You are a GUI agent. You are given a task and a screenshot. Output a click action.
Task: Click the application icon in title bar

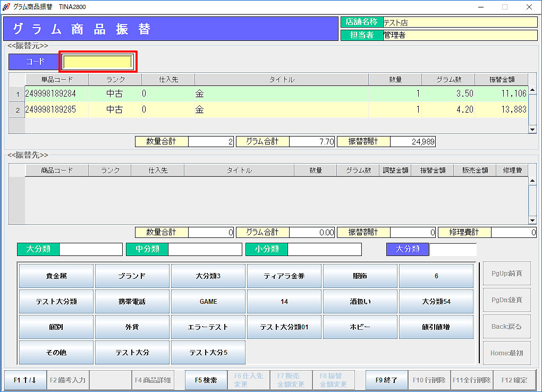pos(6,7)
